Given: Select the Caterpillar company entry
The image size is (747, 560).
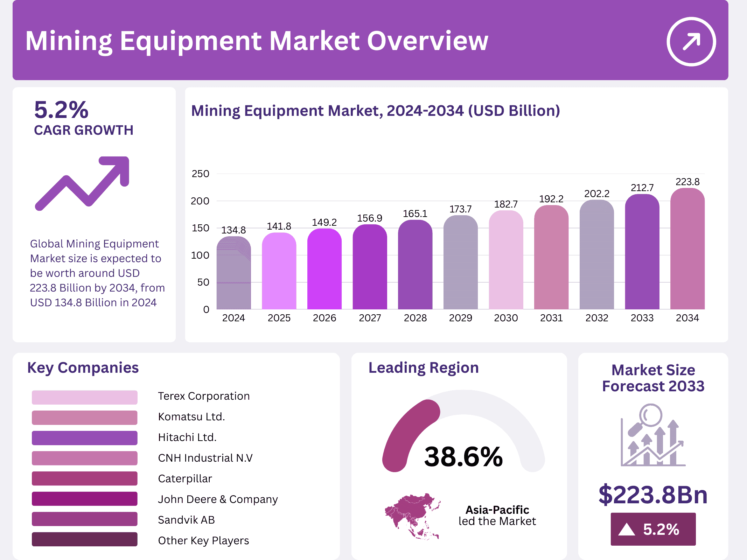Looking at the screenshot, I should click(x=185, y=478).
